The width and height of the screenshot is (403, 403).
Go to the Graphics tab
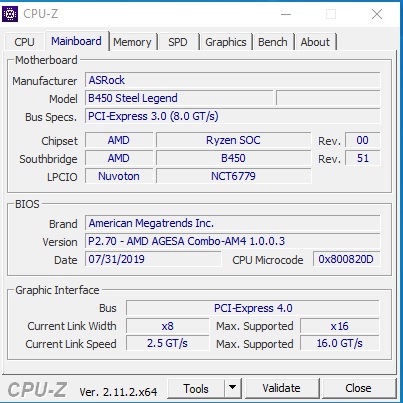(x=226, y=42)
